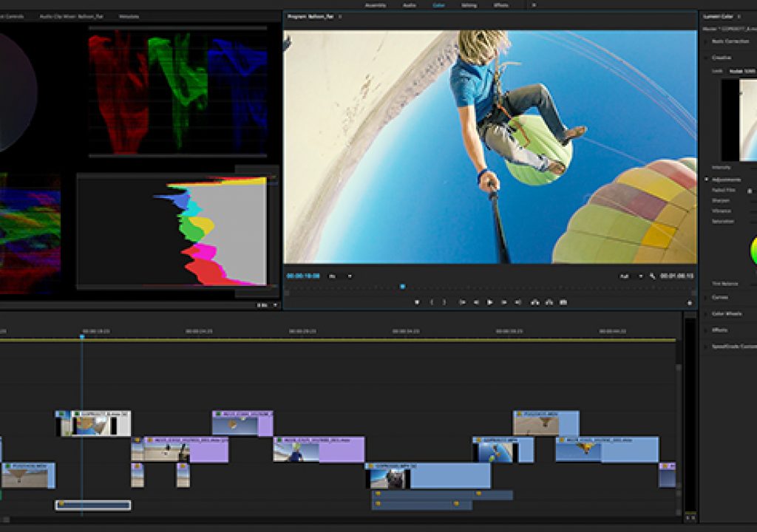This screenshot has height=532, width=757.
Task: Jump to the Out point
Action: [x=517, y=302]
